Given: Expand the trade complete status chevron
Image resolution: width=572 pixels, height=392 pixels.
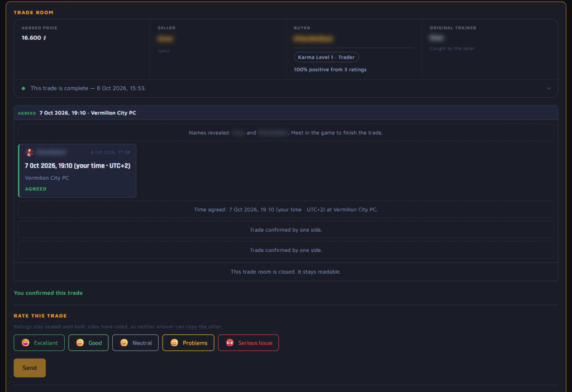Looking at the screenshot, I should (549, 88).
